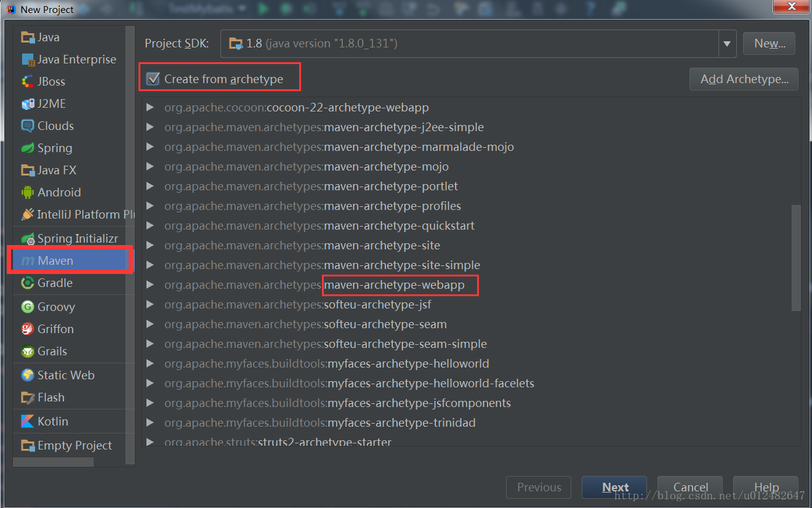Pick the IntelliJ Platform Plugin icon
The height and width of the screenshot is (508, 812).
point(28,214)
